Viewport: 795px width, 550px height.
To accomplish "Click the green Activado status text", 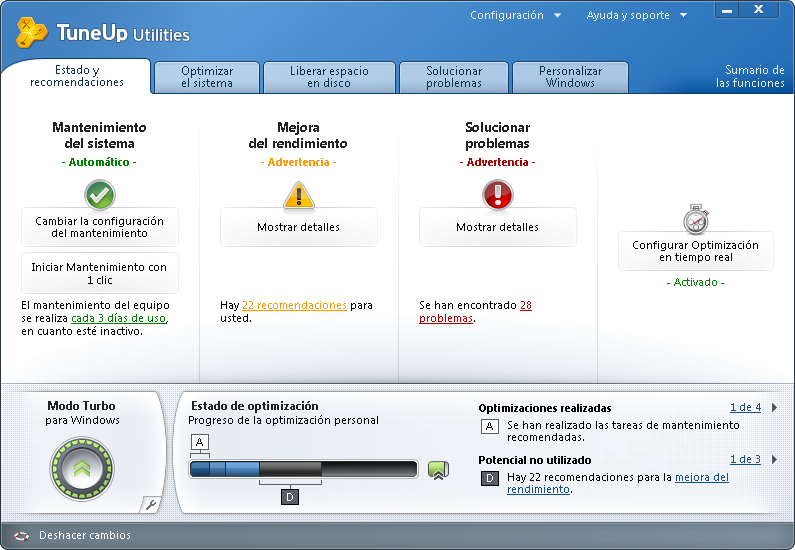I will click(x=696, y=282).
